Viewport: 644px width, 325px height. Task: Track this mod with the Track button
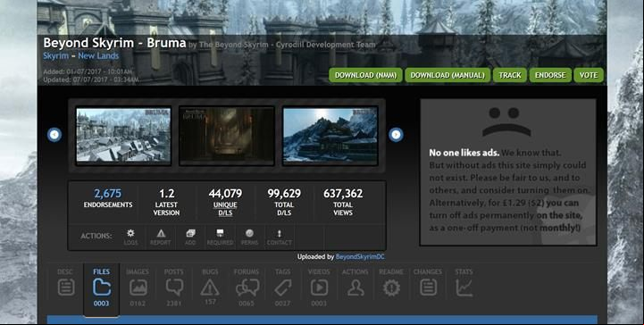[510, 76]
